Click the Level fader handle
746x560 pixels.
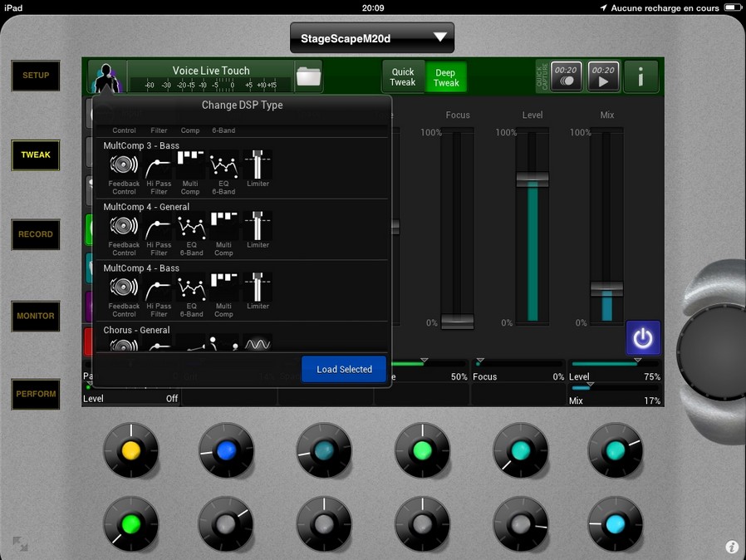coord(532,178)
